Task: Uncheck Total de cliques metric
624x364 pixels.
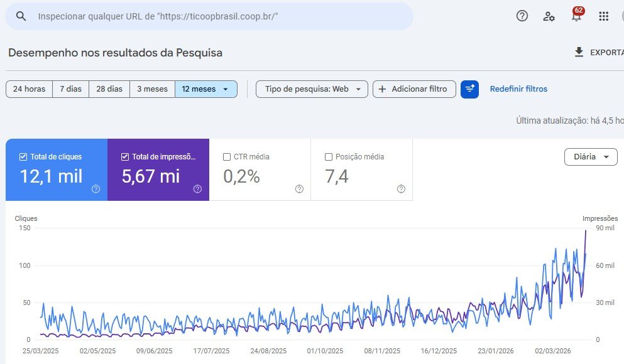Action: (23, 157)
